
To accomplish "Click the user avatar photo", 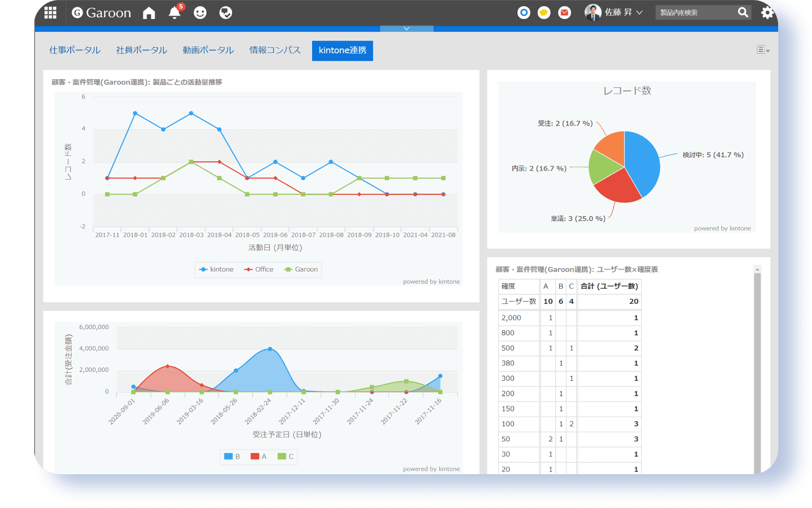I will tap(593, 13).
